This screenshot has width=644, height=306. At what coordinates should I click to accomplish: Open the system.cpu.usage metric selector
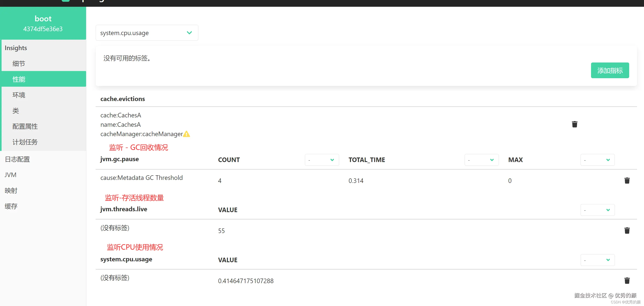coord(147,33)
